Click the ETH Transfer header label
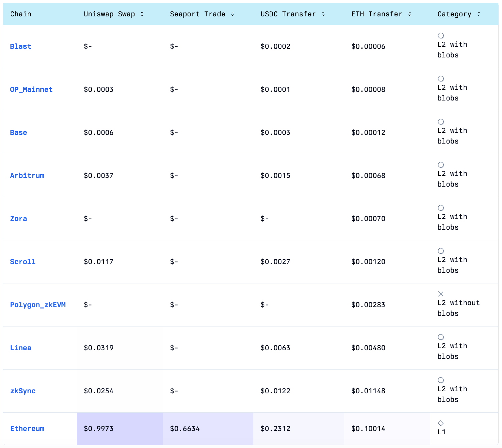Screen dimensions: 502x448 pyautogui.click(x=377, y=14)
